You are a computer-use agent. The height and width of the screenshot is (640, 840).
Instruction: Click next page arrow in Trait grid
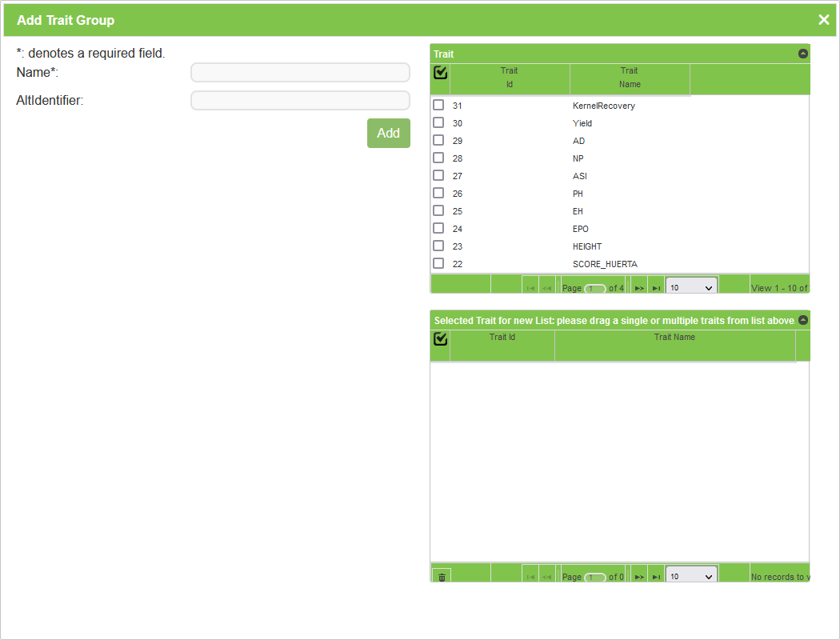pyautogui.click(x=638, y=286)
